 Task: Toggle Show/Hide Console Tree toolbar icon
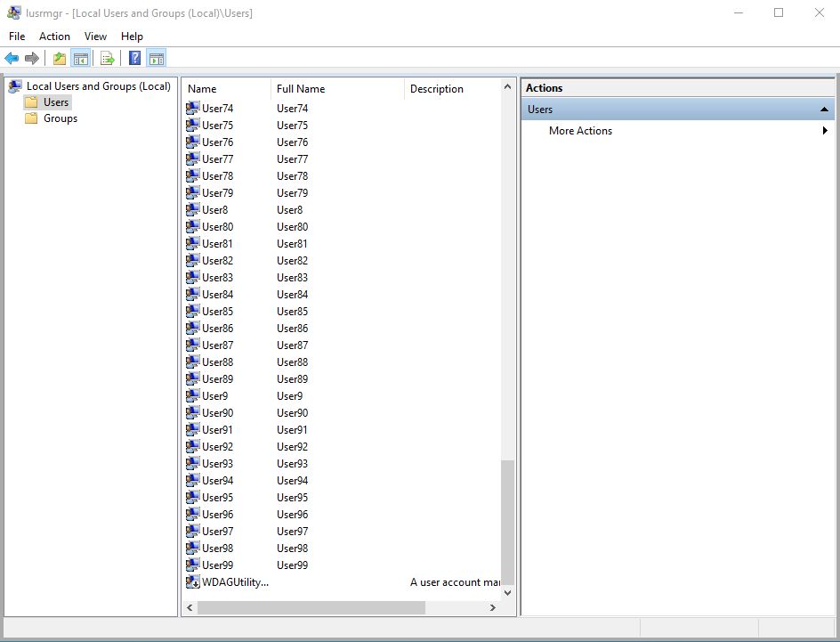click(x=81, y=59)
